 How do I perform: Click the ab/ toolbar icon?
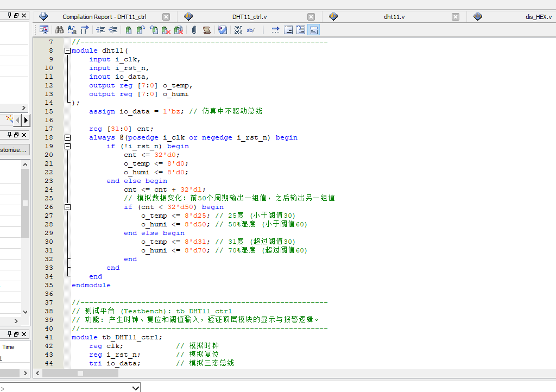(251, 30)
